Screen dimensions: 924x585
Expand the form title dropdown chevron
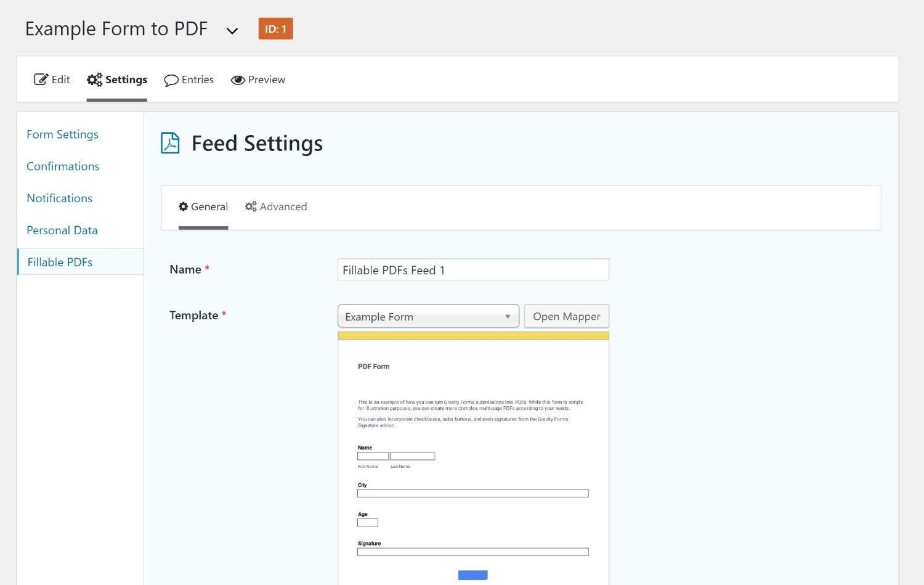pos(232,30)
